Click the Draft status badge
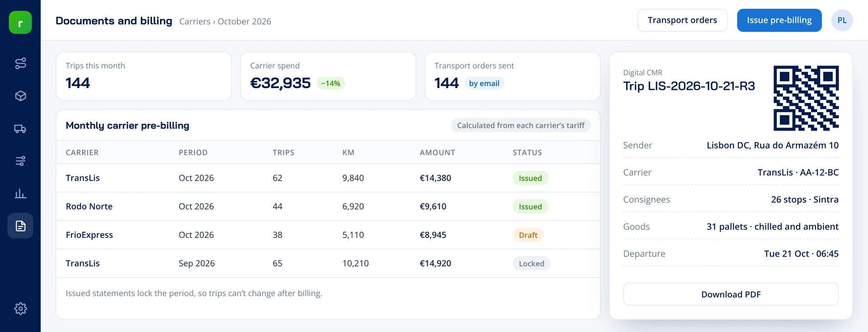This screenshot has height=332, width=868. coord(528,235)
